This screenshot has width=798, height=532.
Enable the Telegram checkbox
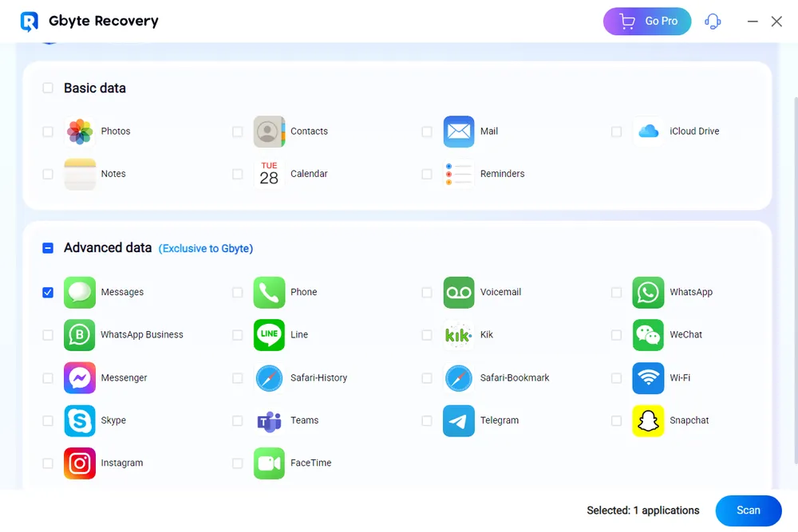(x=427, y=420)
